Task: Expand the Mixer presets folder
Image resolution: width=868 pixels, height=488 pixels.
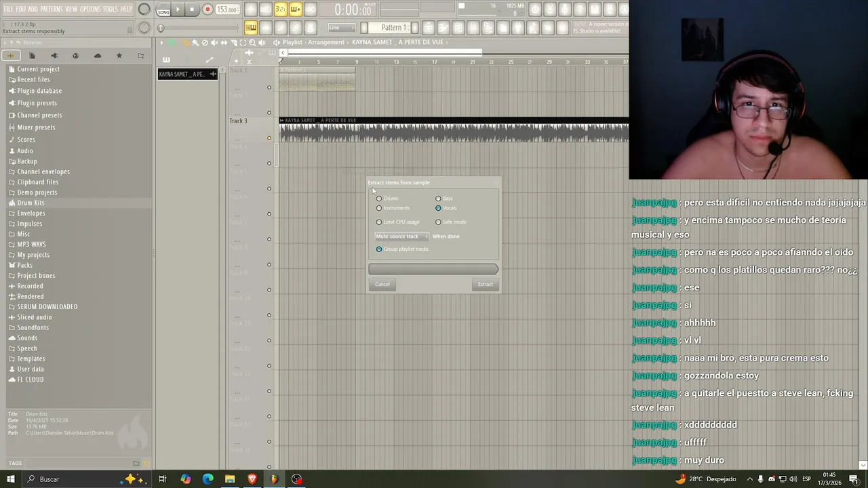Action: (36, 127)
